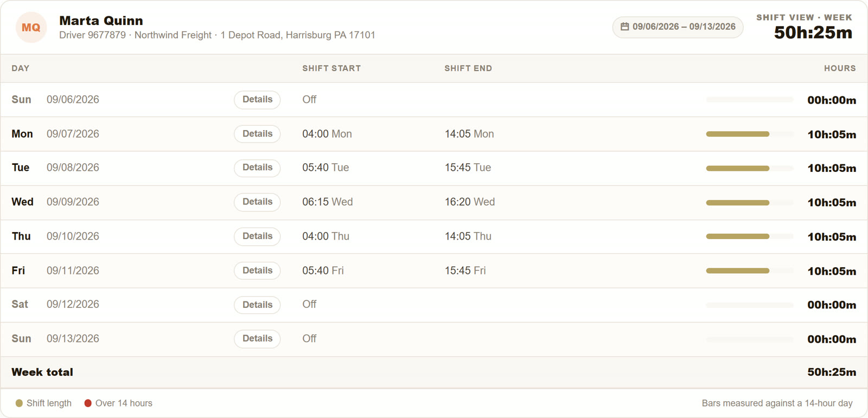The height and width of the screenshot is (418, 868).
Task: Show Details for Fri 09/11/2026
Action: (x=257, y=271)
